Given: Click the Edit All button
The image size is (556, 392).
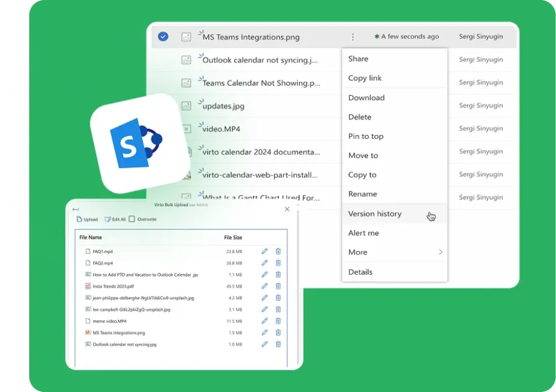Looking at the screenshot, I should tap(116, 219).
